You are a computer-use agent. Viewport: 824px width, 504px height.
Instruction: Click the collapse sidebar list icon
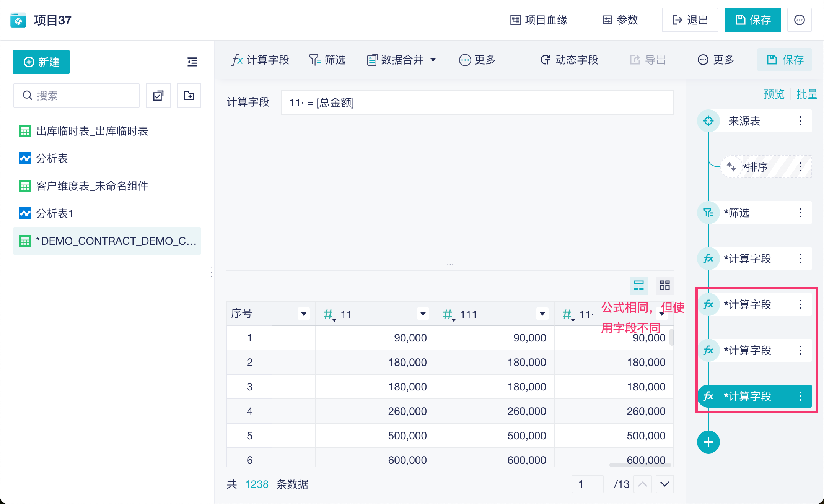click(x=192, y=62)
